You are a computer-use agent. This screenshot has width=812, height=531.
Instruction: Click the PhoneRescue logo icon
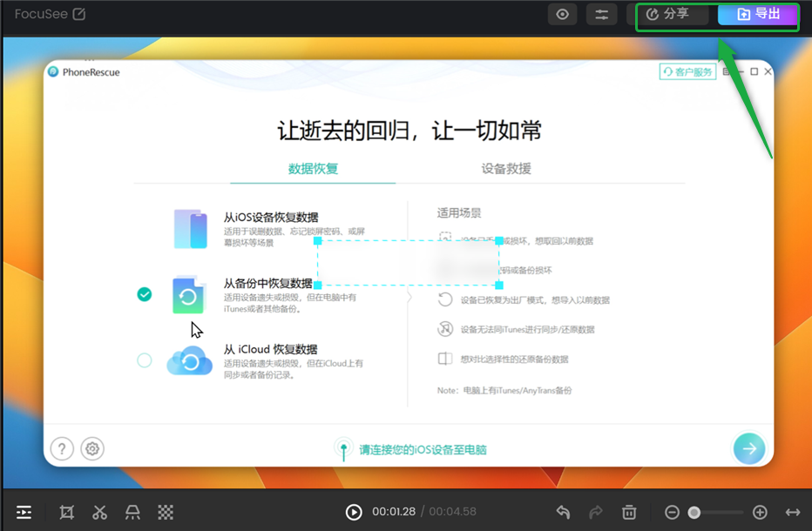point(53,72)
